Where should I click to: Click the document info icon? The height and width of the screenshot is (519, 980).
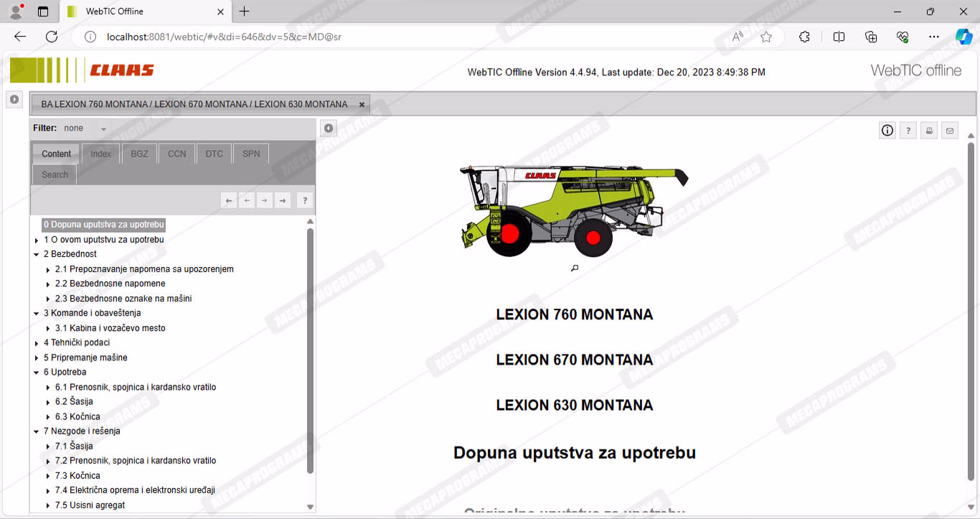[887, 130]
